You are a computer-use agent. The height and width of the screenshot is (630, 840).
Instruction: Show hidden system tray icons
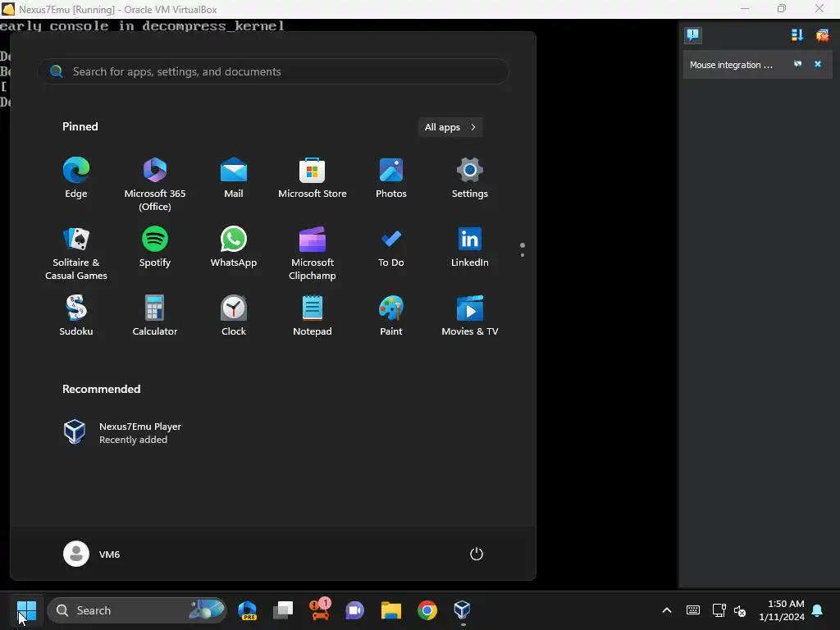667,610
